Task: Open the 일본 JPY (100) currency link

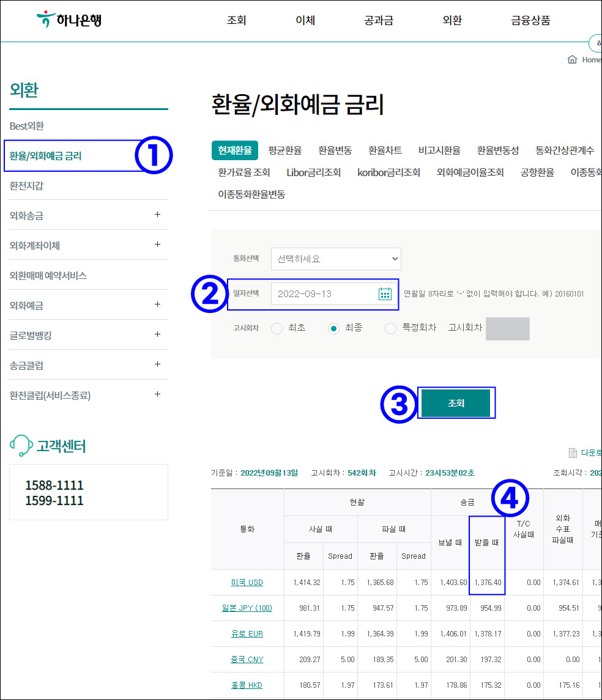Action: pos(247,608)
